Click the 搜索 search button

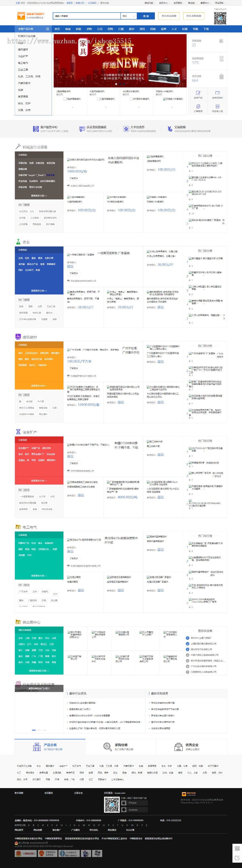click(146, 16)
